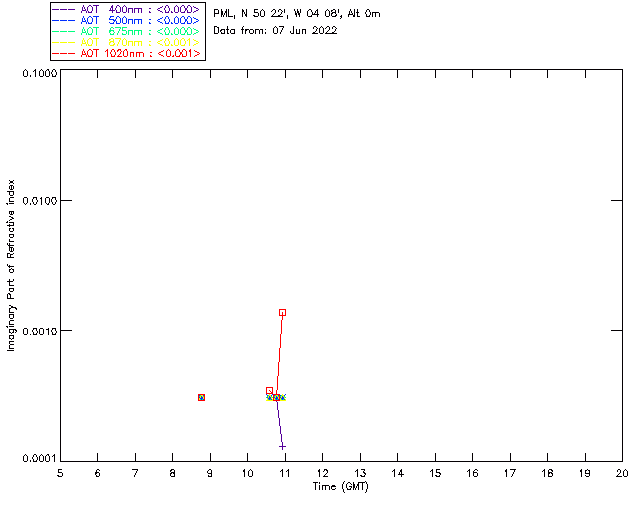Click the x-axis tick label 5
Viewport: 640px width, 512px height.
click(x=60, y=473)
